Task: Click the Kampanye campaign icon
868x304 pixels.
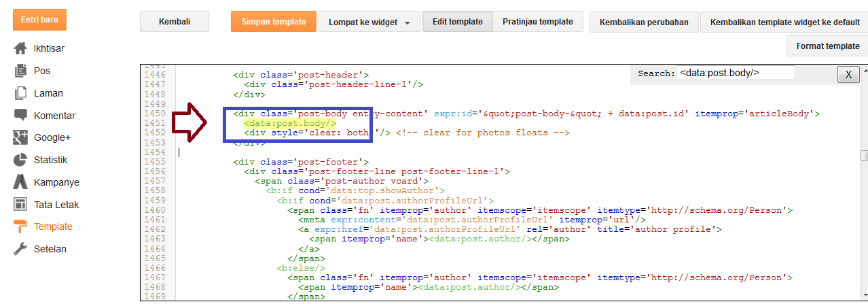Action: click(20, 182)
